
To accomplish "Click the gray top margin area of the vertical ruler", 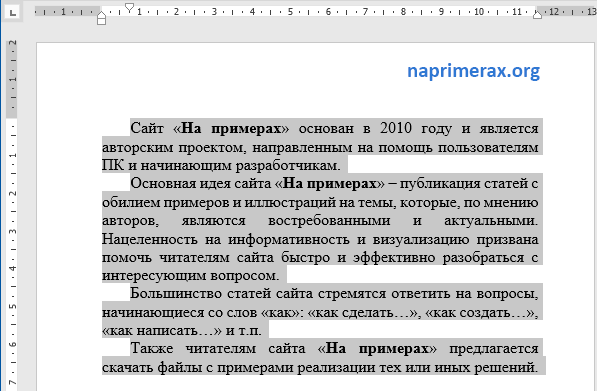I will 12,78.
